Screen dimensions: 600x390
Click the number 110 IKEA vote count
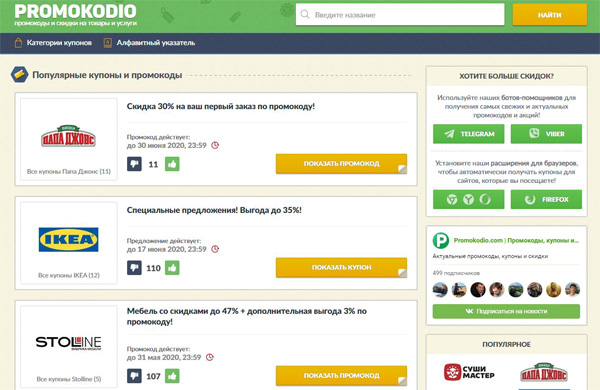coord(153,268)
